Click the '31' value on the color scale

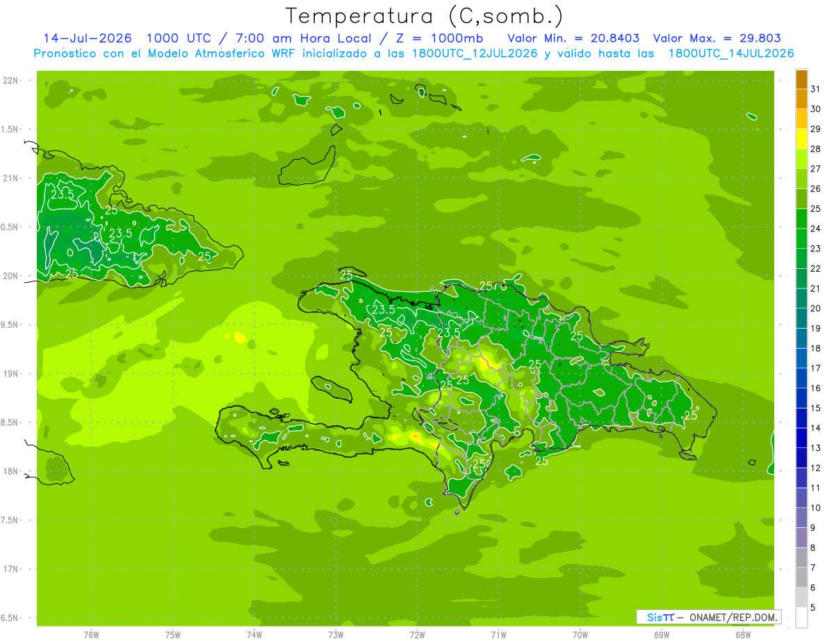(815, 89)
